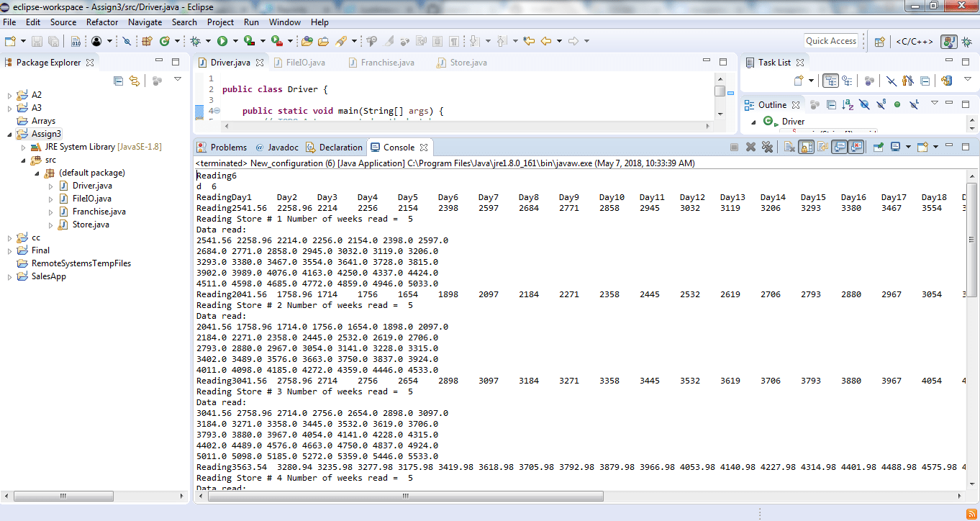Collapse All tasks in Task List
The image size is (980, 521).
pos(925,81)
